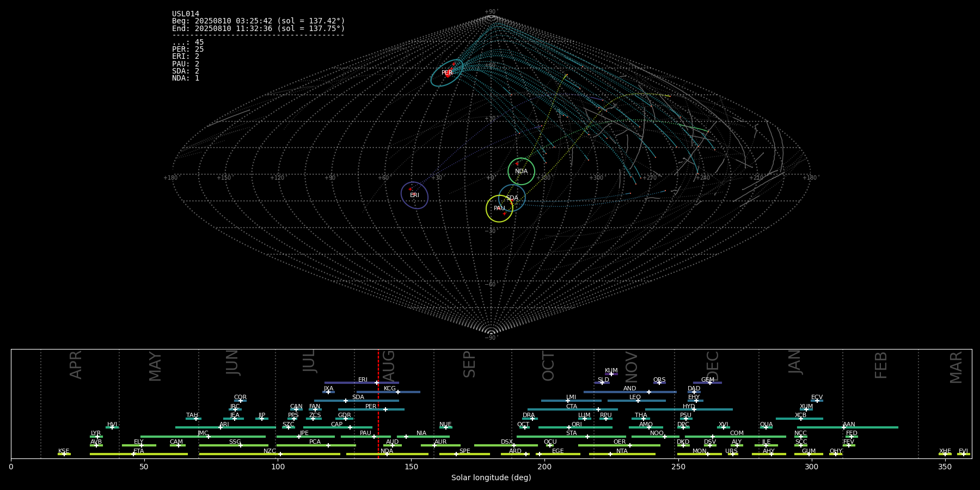Click the red dashed current solar longitude line

click(378, 403)
